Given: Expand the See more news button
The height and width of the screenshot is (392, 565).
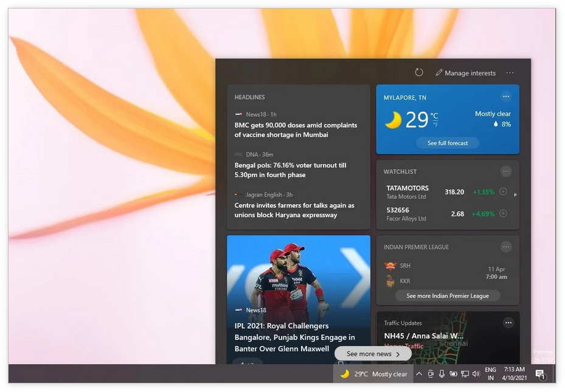Looking at the screenshot, I should point(373,354).
